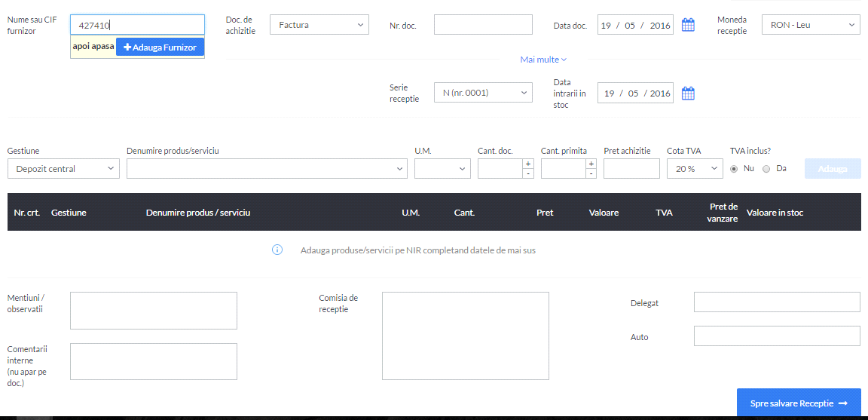868x420 pixels.
Task: Click the Adauga Furnizor button
Action: coord(160,47)
